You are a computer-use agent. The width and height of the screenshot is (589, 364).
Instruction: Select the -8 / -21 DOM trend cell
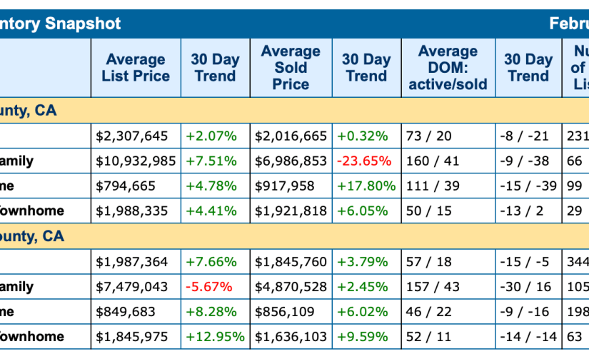click(x=523, y=136)
